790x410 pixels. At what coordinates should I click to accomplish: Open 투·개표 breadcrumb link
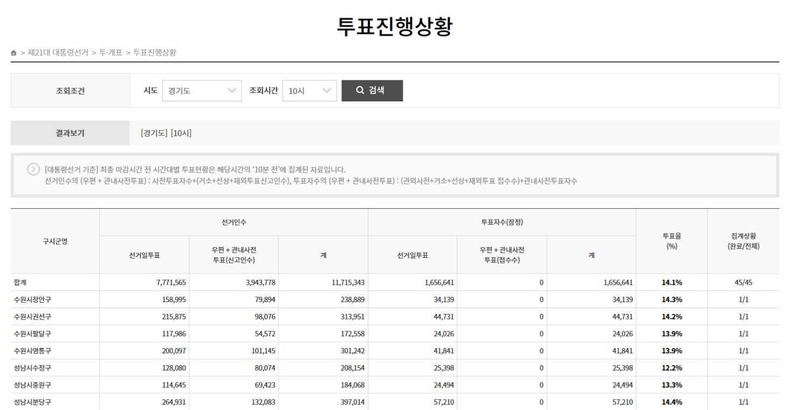[110, 52]
